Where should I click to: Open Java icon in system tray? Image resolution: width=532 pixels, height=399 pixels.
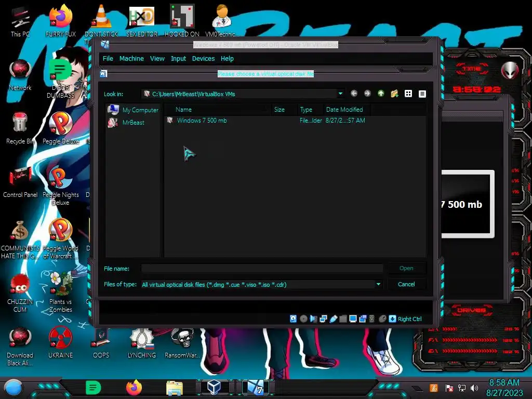433,388
